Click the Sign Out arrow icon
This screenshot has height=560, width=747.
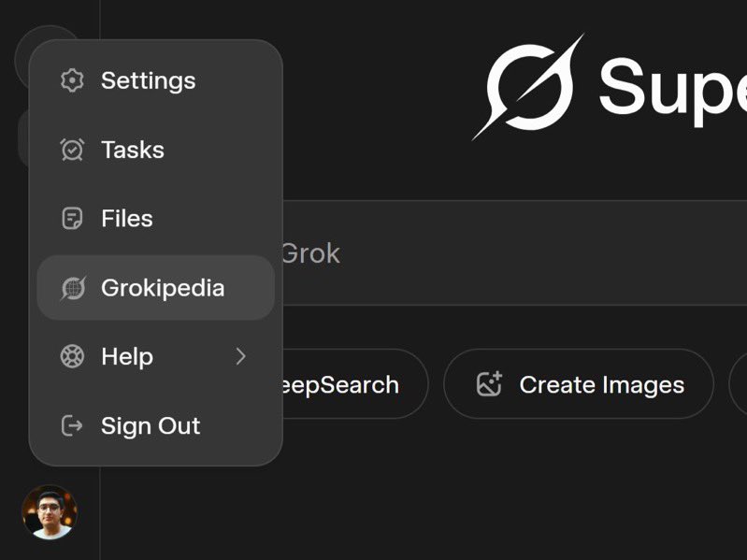pos(72,425)
